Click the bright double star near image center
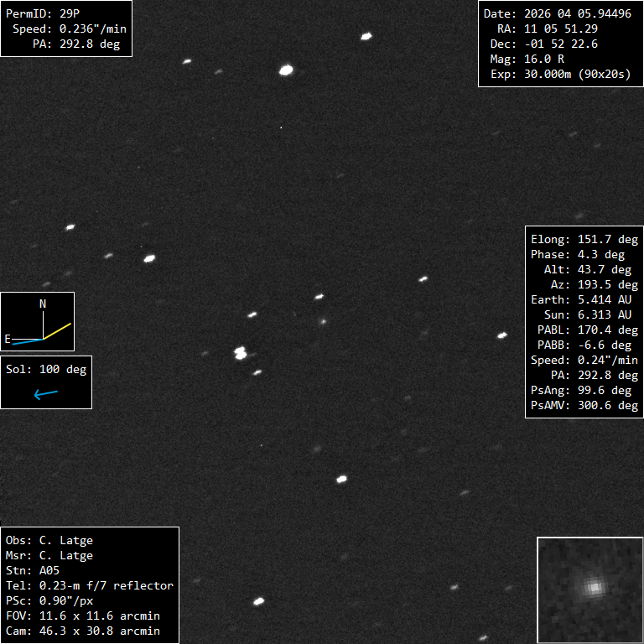The height and width of the screenshot is (644, 644). click(x=241, y=353)
